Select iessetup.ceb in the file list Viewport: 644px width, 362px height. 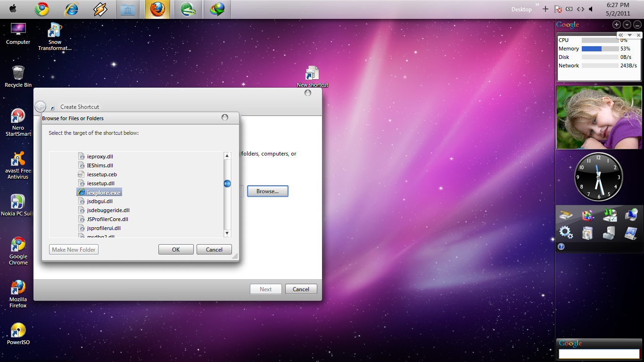(98, 174)
